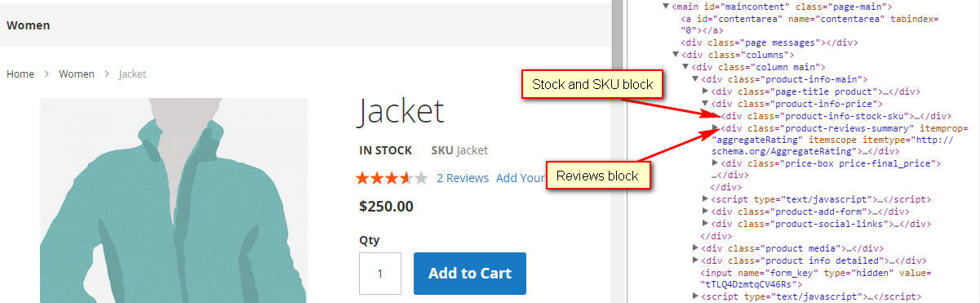
Task: Collapse the product-info-price div node
Action: click(x=706, y=104)
